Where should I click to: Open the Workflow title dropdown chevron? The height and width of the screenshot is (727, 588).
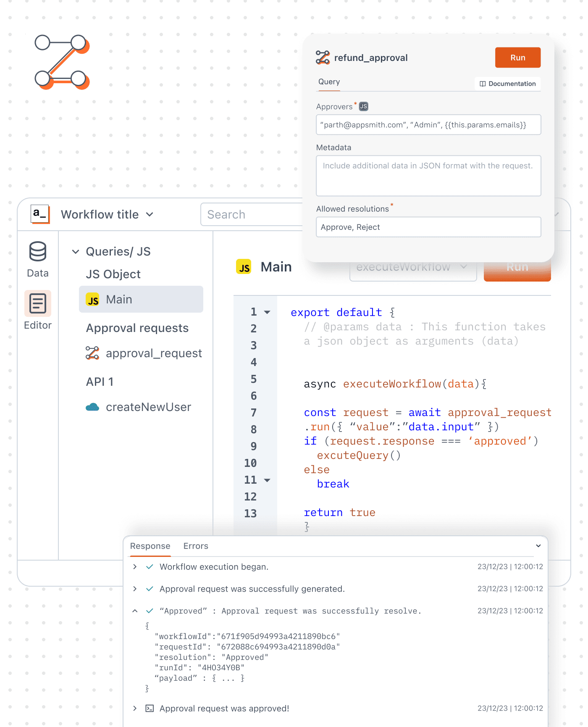(150, 214)
